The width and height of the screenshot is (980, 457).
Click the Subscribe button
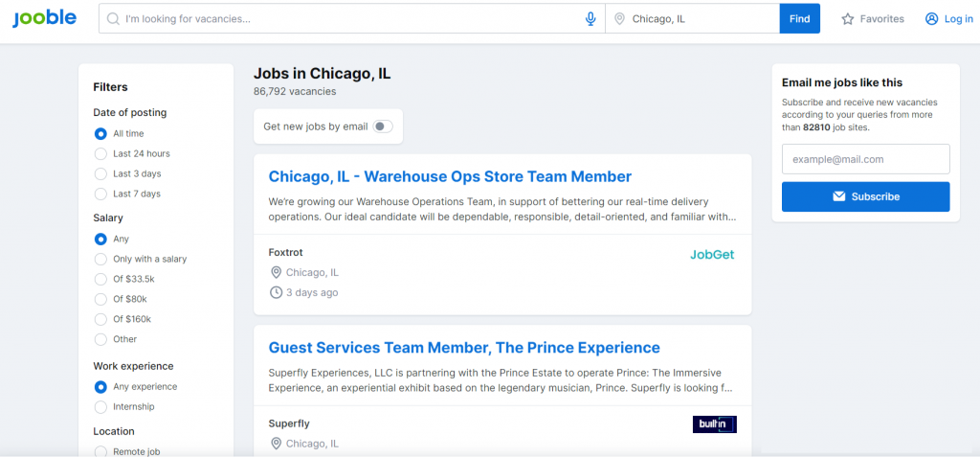tap(865, 196)
